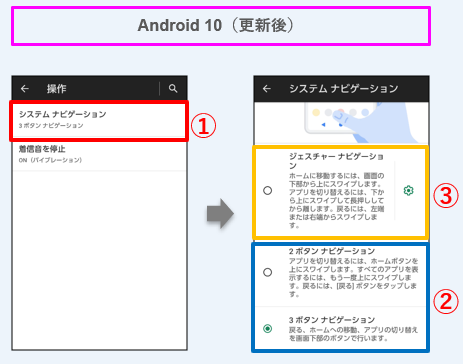Viewport: 463px width, 364px height.
Task: Tap back arrow in システム ナビゲーション header
Action: pyautogui.click(x=267, y=89)
